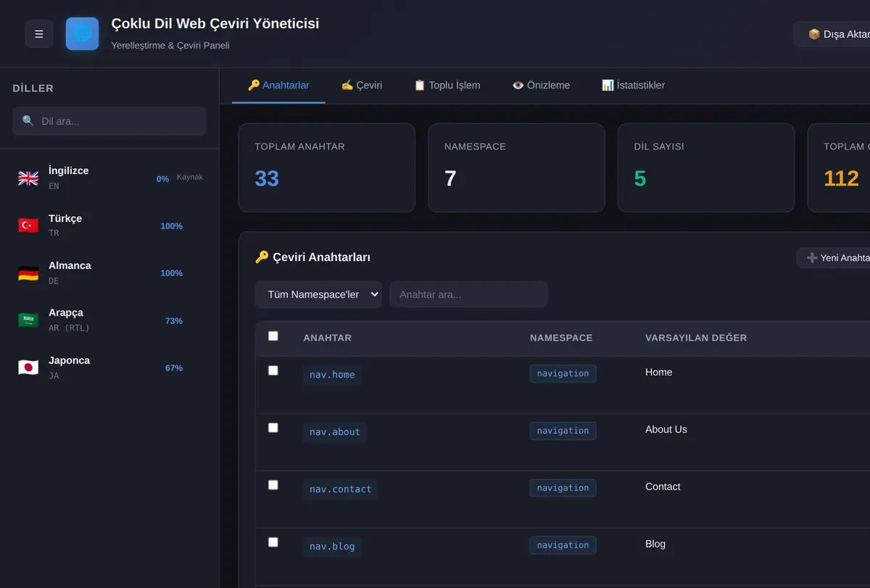This screenshot has width=870, height=588.
Task: Focus the Dil ara search field
Action: coord(109,121)
